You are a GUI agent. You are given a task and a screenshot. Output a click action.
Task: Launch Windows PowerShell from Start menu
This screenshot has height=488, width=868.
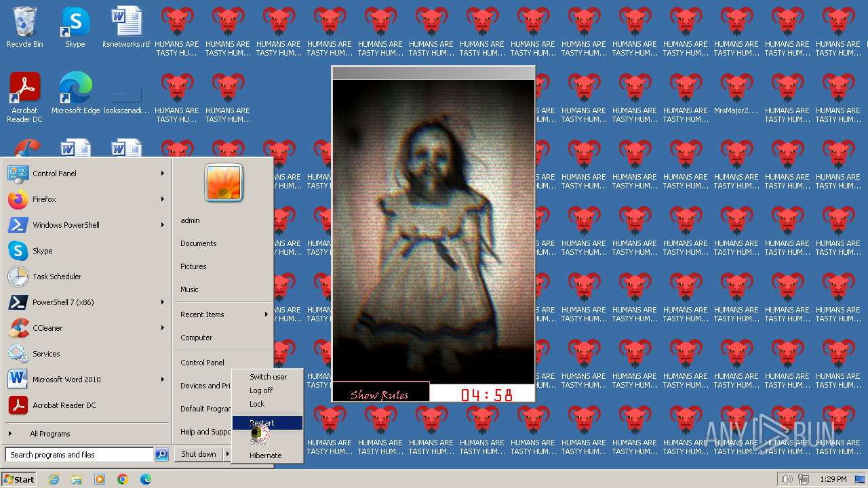[86, 225]
